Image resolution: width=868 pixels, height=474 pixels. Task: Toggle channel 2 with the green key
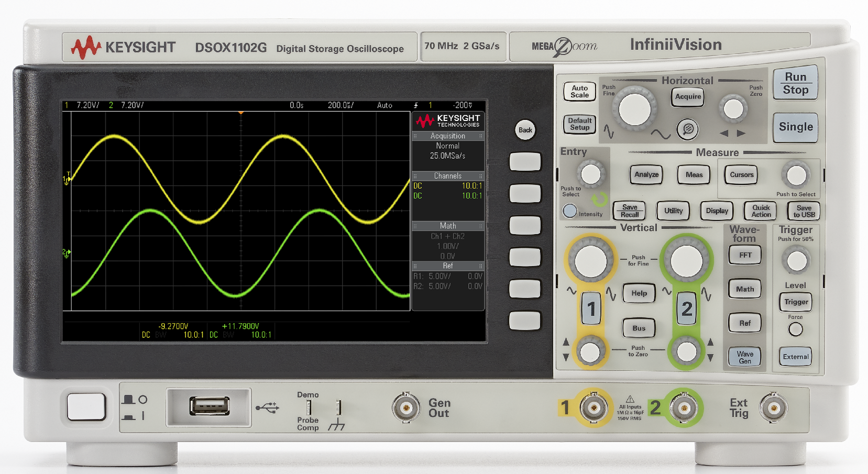click(687, 309)
